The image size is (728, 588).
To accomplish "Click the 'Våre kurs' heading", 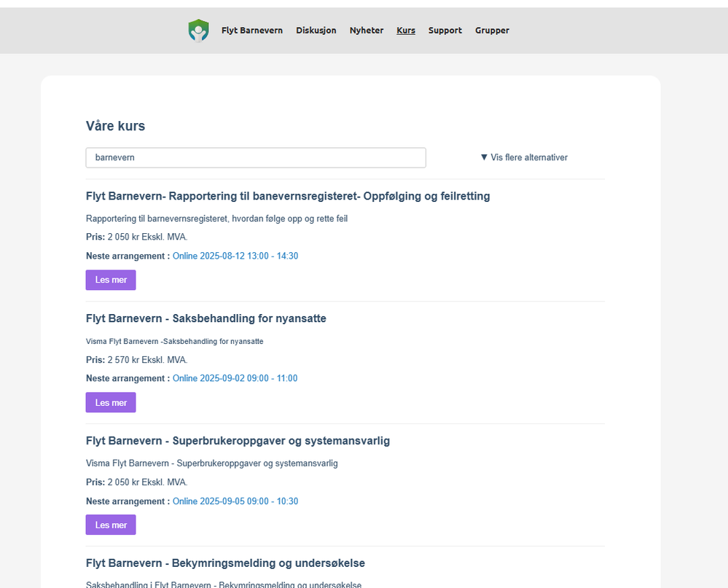I will pyautogui.click(x=116, y=126).
